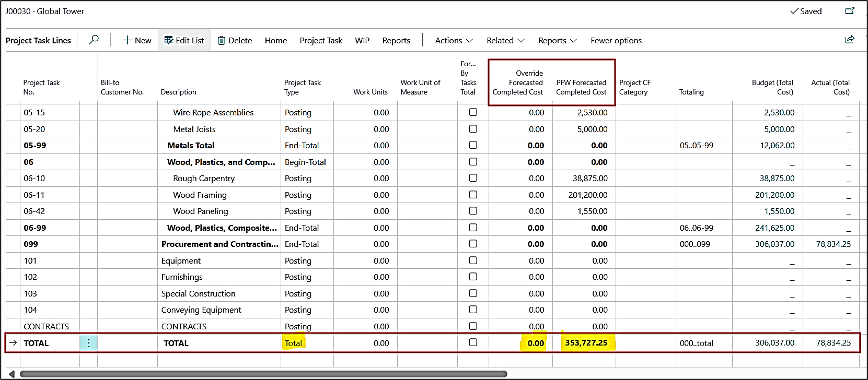
Task: Click the share icon in toolbar
Action: pyautogui.click(x=850, y=40)
